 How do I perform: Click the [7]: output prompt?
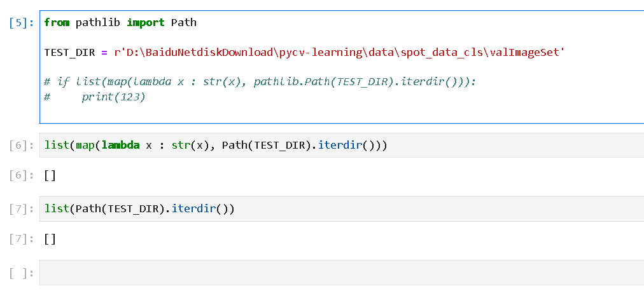22,240
